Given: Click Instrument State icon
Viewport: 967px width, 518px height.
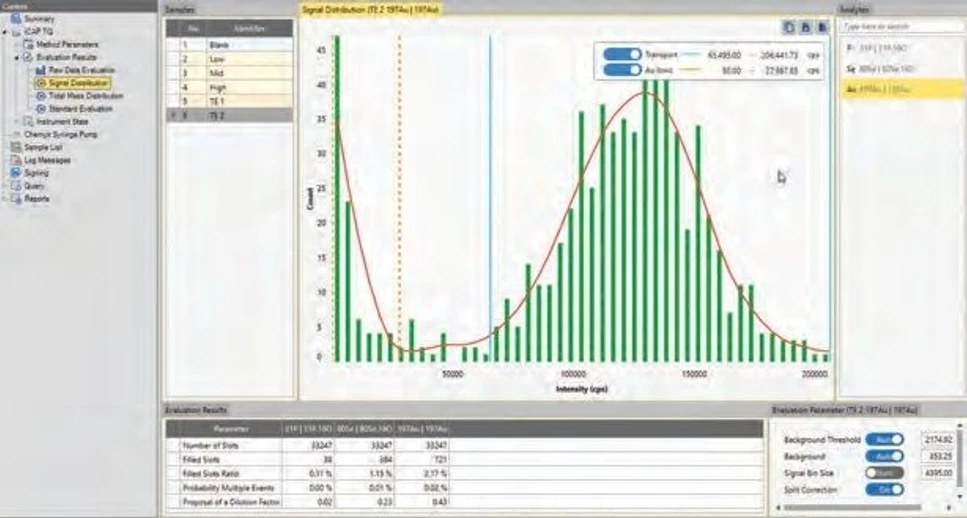Looking at the screenshot, I should click(x=28, y=122).
